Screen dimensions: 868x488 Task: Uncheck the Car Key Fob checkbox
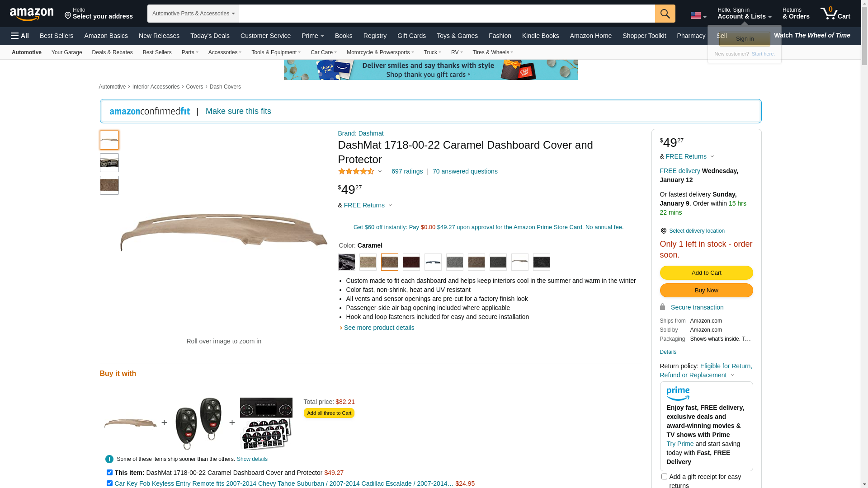click(x=109, y=483)
